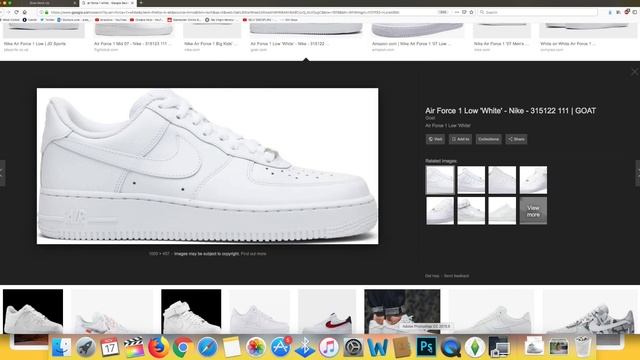Open System Preferences gear in dock
640x360 pixels.
pyautogui.click(x=353, y=347)
